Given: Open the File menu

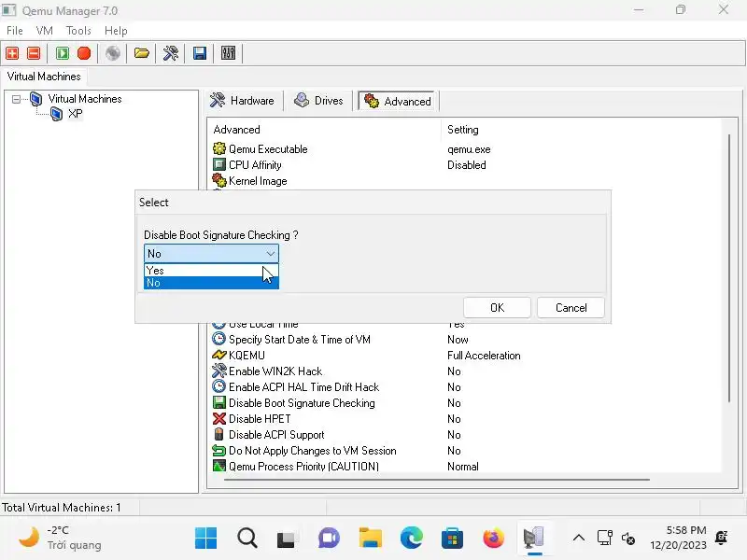Looking at the screenshot, I should point(15,31).
